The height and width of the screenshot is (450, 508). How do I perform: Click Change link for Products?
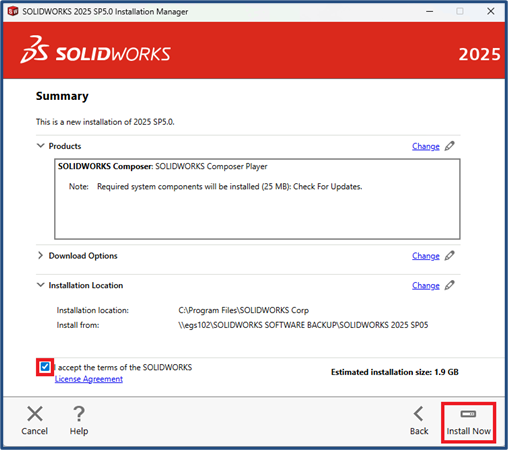pyautogui.click(x=426, y=146)
